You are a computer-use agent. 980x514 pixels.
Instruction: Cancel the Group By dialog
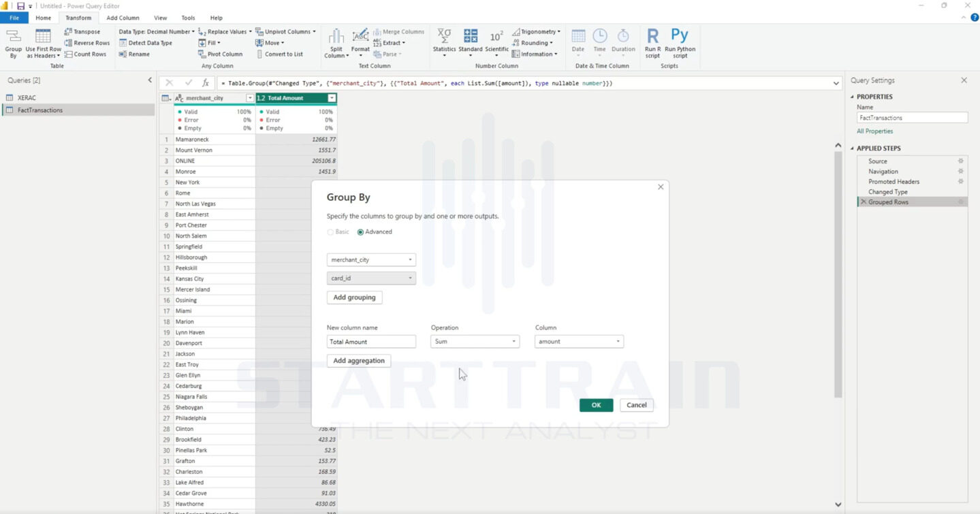pos(637,405)
